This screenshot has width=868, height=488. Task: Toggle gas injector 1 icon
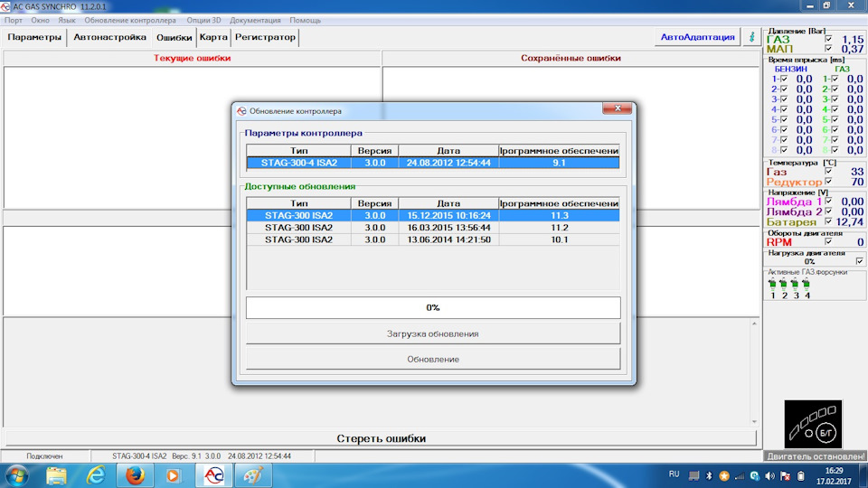coord(772,285)
